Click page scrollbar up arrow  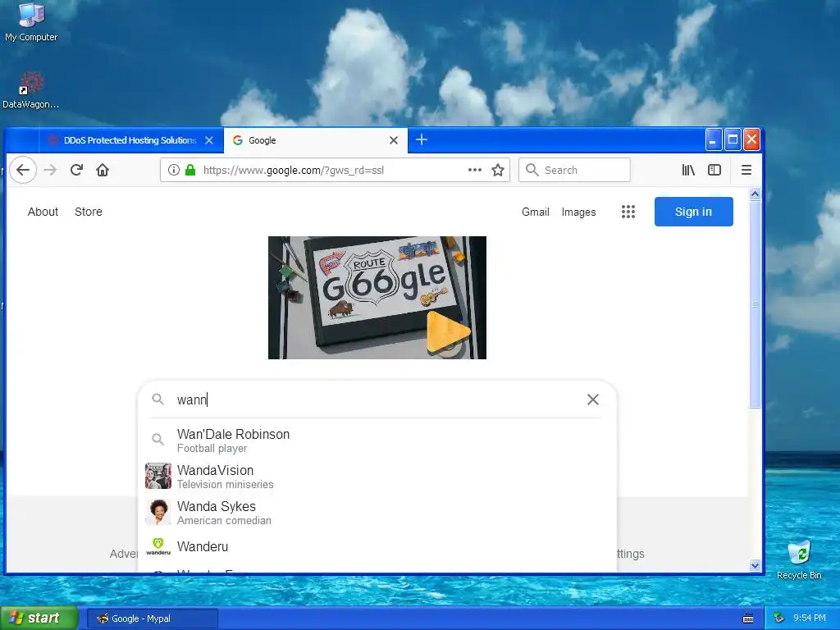point(755,194)
